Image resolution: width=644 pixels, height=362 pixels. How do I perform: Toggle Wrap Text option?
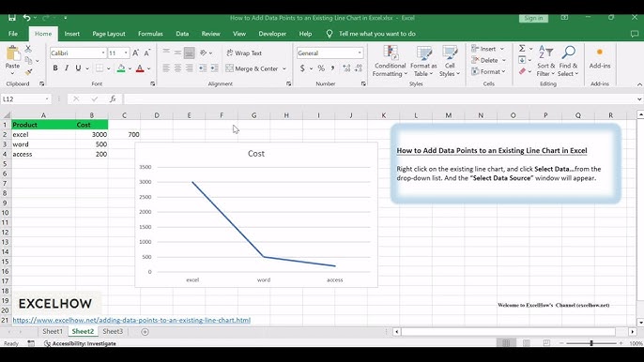click(x=244, y=53)
